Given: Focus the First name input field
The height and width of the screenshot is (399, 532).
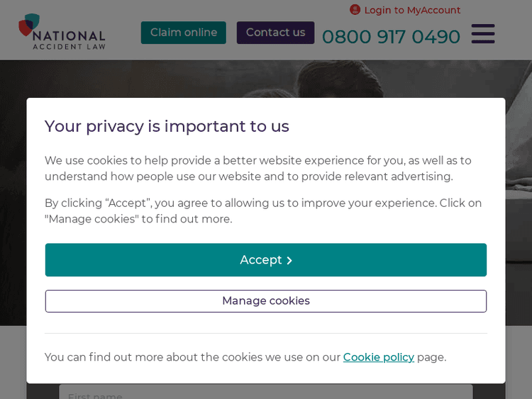Looking at the screenshot, I should click(x=265, y=392).
